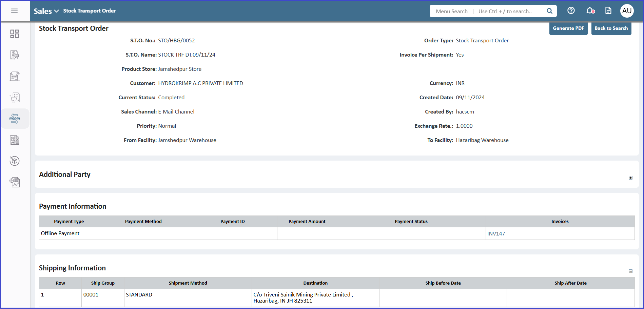Click the Payment Type column header

point(69,222)
